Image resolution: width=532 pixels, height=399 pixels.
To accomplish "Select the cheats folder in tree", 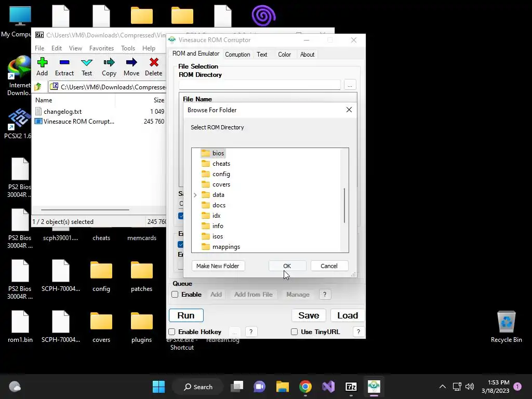I will pos(216,164).
